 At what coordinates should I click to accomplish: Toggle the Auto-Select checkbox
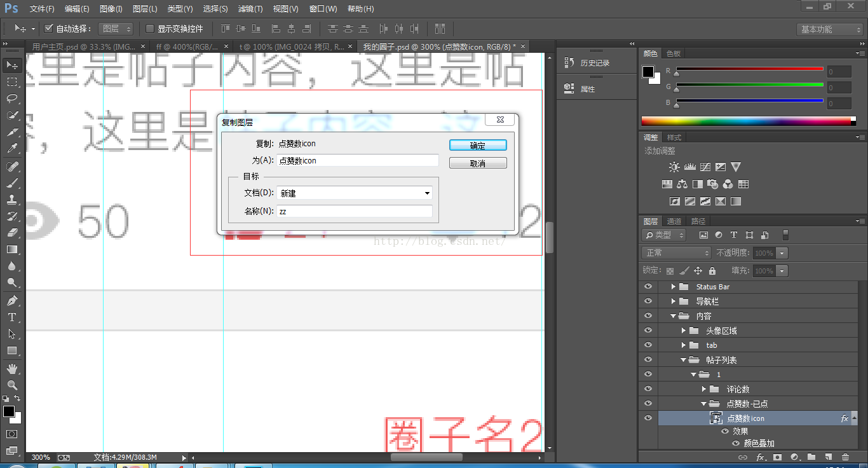(49, 29)
